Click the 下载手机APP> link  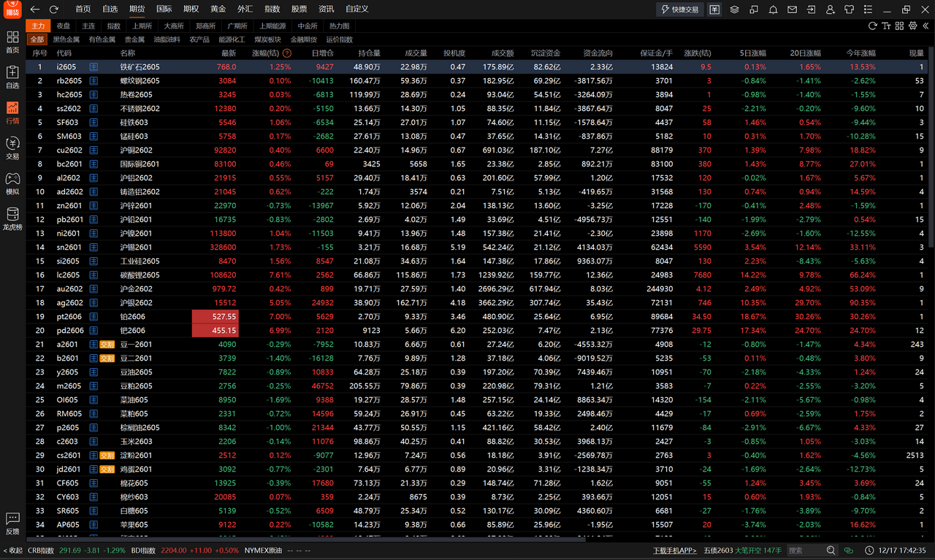(x=675, y=551)
